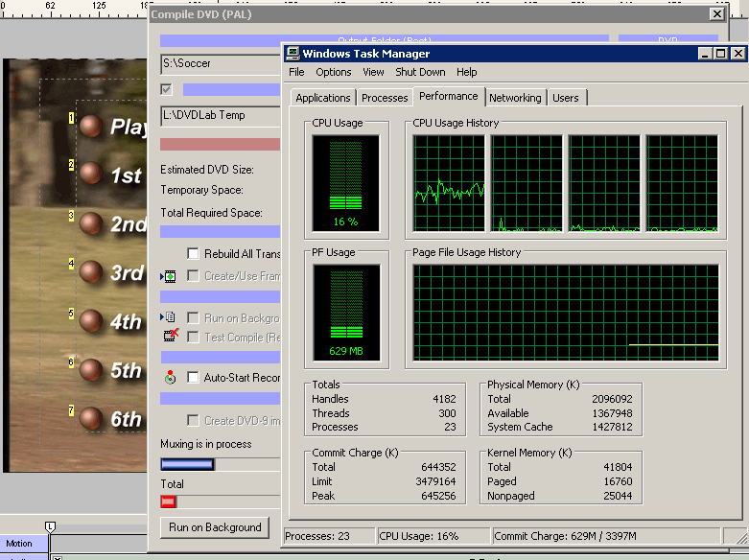Click the Page File Usage History graph
Screen dimensions: 749x560
pyautogui.click(x=566, y=313)
